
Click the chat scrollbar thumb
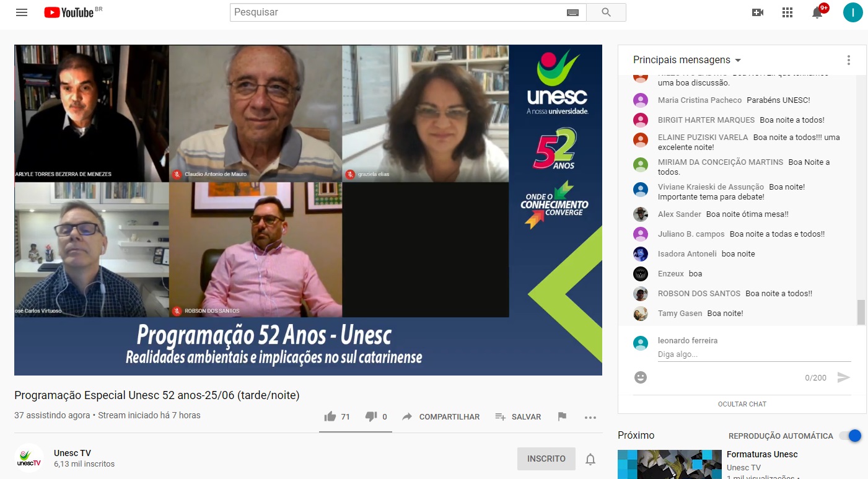[x=861, y=312]
